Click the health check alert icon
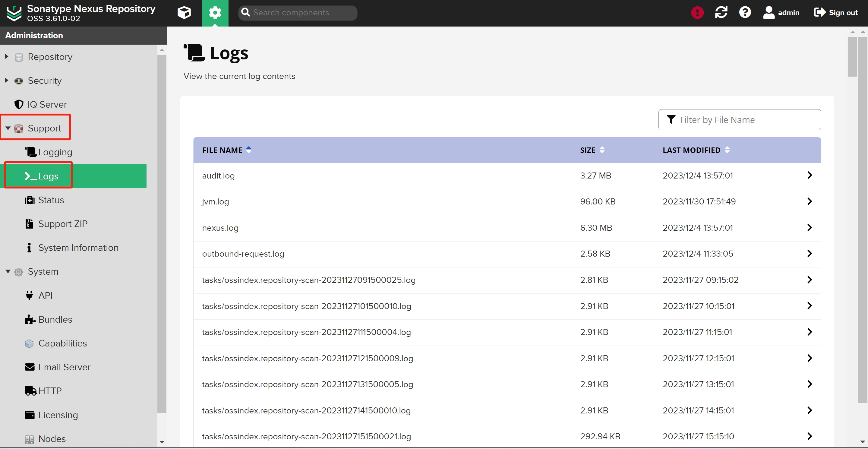The width and height of the screenshot is (868, 449). pos(697,12)
